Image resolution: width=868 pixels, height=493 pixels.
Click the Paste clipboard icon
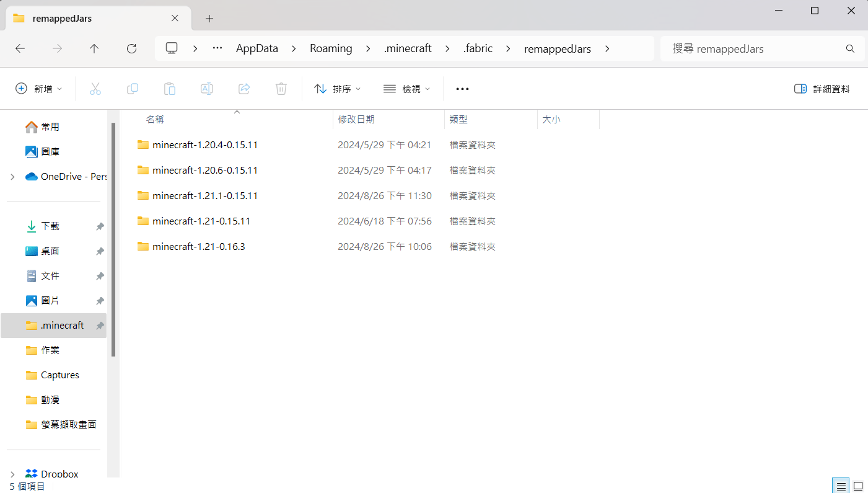169,89
